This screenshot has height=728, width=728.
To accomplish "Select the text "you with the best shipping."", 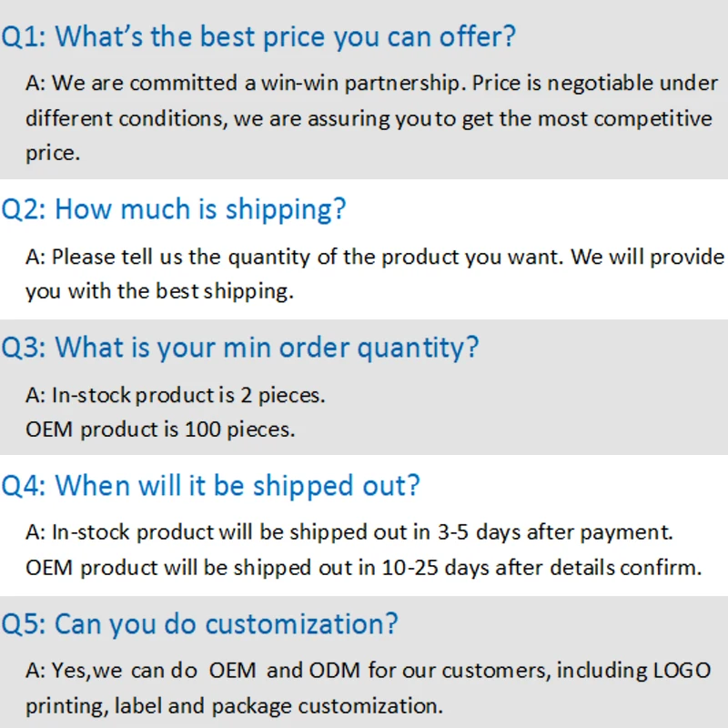I will [160, 292].
